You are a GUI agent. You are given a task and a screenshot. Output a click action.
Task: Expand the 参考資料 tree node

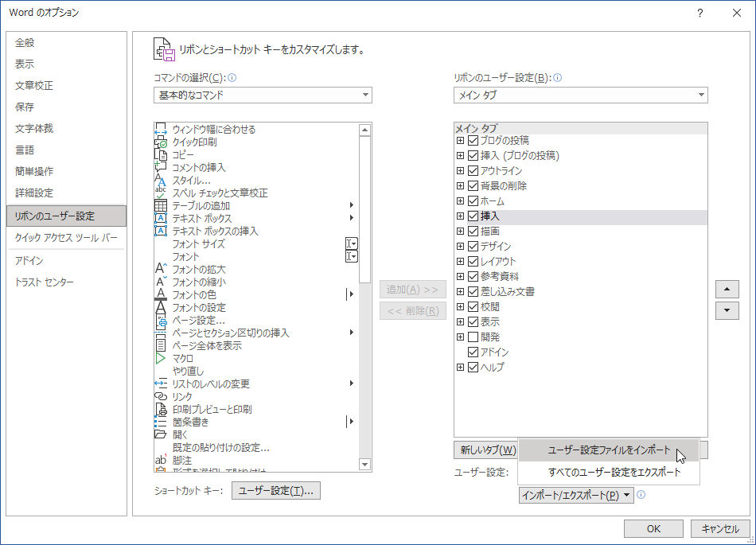coord(461,276)
